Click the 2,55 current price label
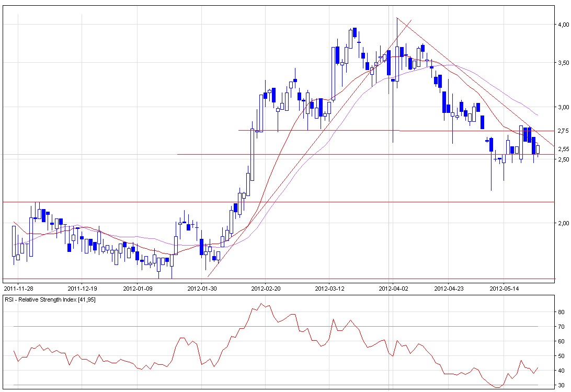Viewport: 571px width, 392px height. tap(563, 149)
